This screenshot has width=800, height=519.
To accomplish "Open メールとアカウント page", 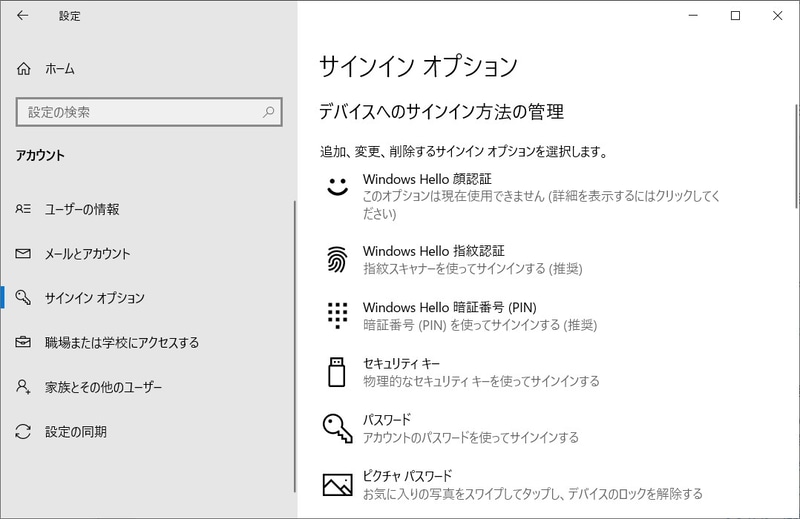I will coord(148,254).
